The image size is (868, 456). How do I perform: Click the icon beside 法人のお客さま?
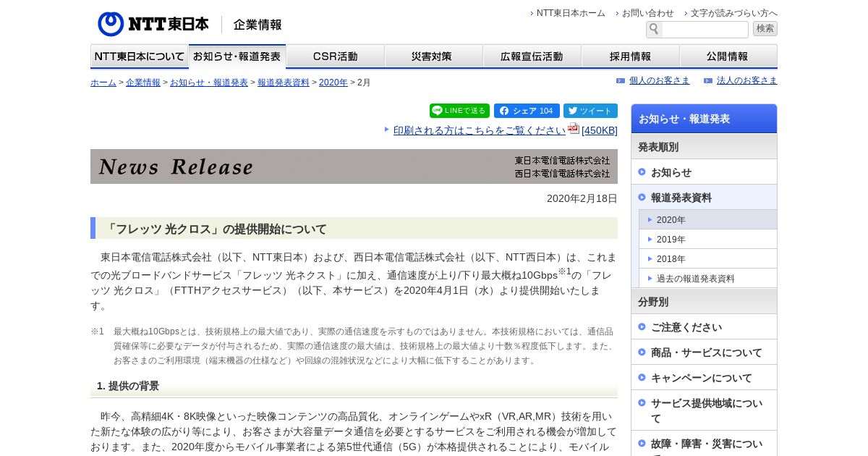pos(708,80)
